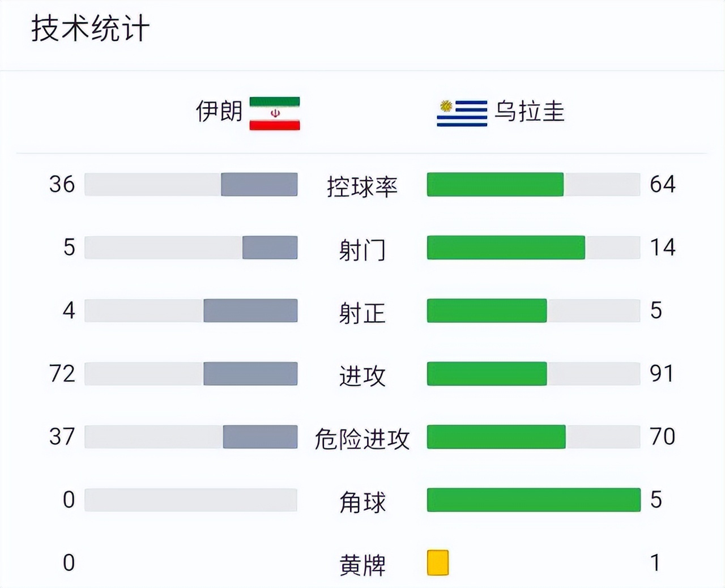Click the Iran flag icon

click(x=275, y=113)
